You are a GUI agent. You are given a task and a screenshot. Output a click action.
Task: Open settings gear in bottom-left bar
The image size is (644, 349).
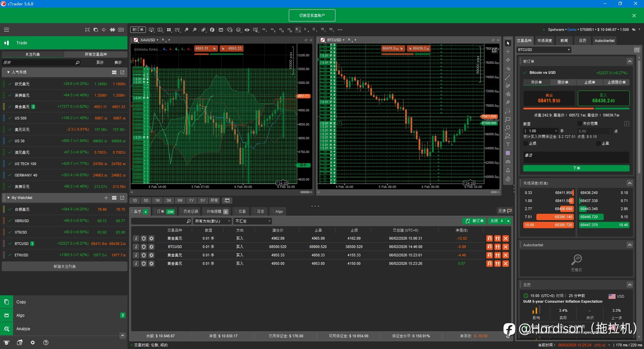pos(33,343)
